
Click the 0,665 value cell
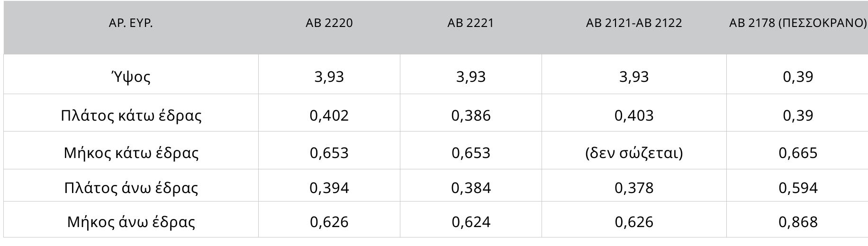coord(798,153)
